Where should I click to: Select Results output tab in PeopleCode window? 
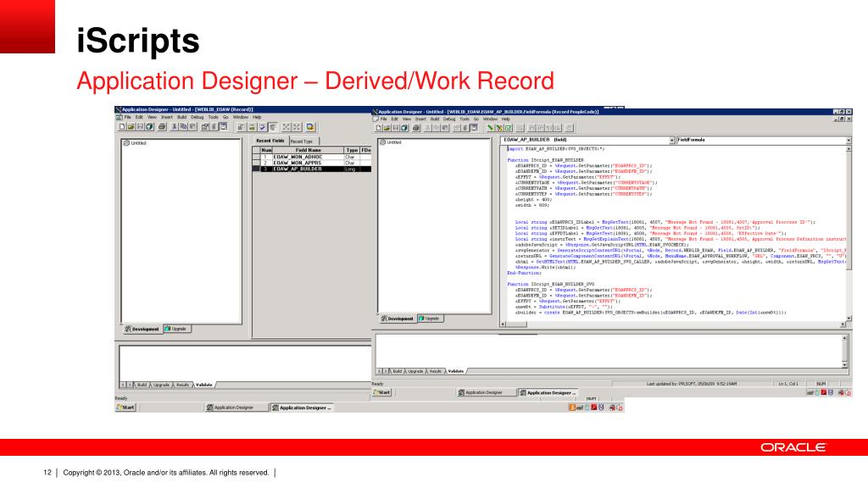tap(437, 371)
